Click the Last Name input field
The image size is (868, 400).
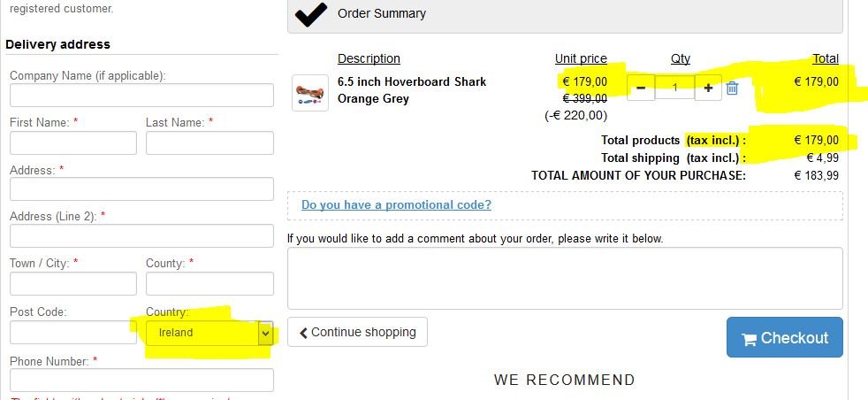click(x=209, y=142)
